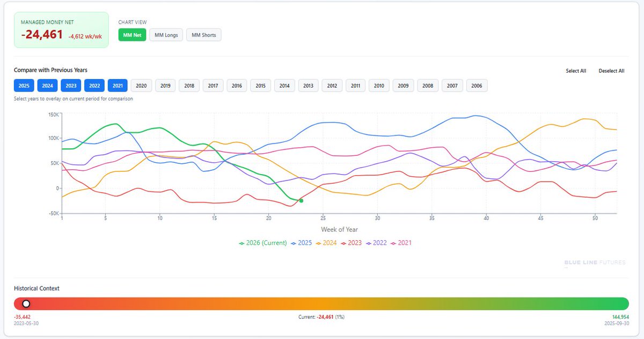Switch chart view to MM Longs
644x339 pixels.
point(166,35)
